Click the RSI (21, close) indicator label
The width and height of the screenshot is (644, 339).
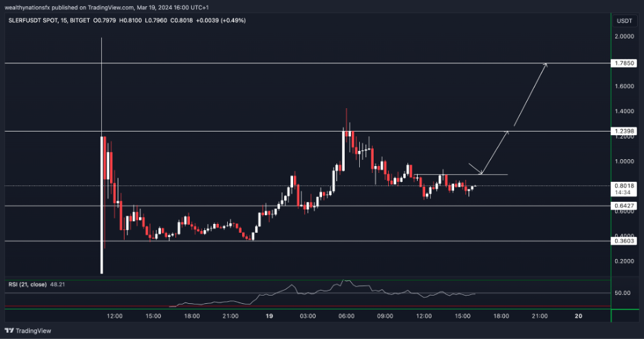30,282
